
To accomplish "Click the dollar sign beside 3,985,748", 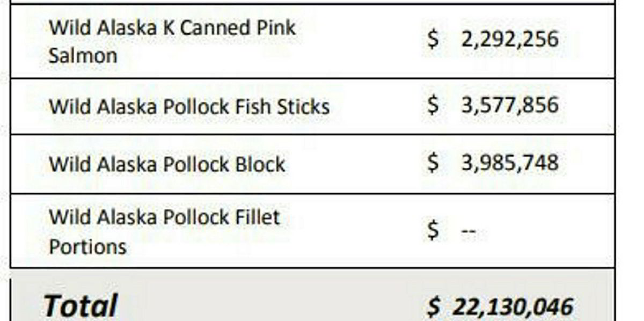I will [433, 163].
